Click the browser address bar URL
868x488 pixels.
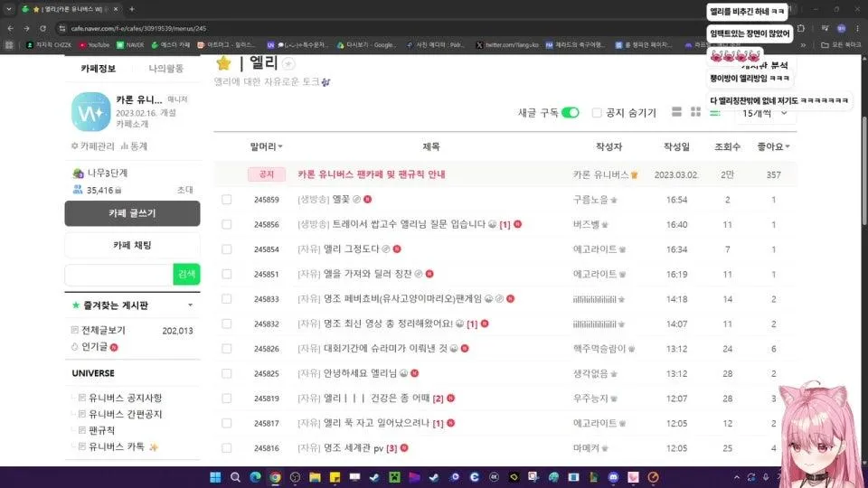138,28
